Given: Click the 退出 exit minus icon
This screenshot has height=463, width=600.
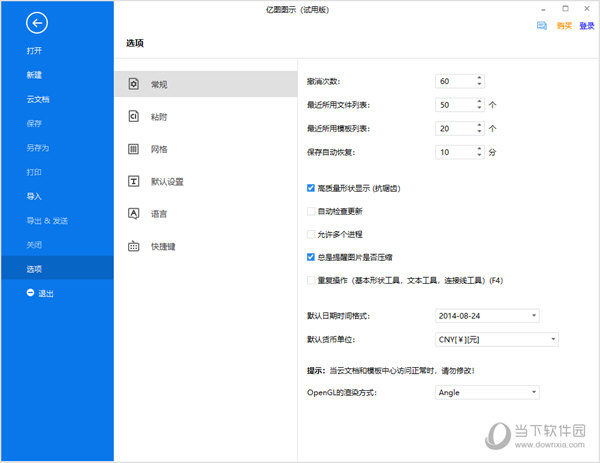Looking at the screenshot, I should [30, 293].
